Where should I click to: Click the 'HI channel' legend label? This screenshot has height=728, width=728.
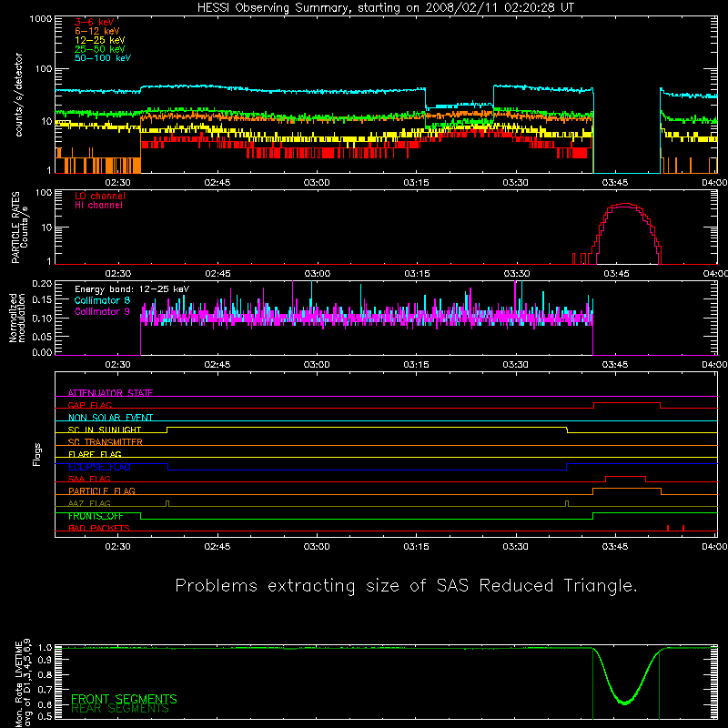(x=98, y=206)
